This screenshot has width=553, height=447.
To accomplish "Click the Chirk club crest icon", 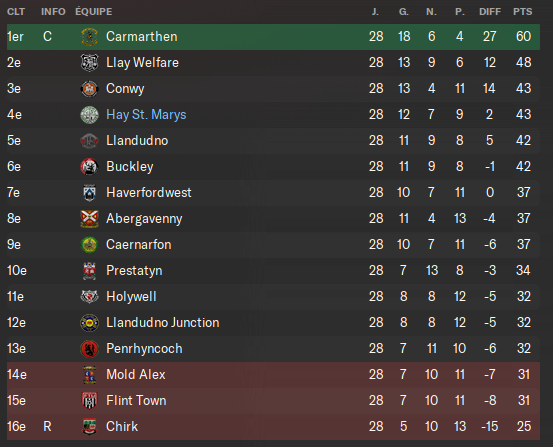I will point(89,427).
